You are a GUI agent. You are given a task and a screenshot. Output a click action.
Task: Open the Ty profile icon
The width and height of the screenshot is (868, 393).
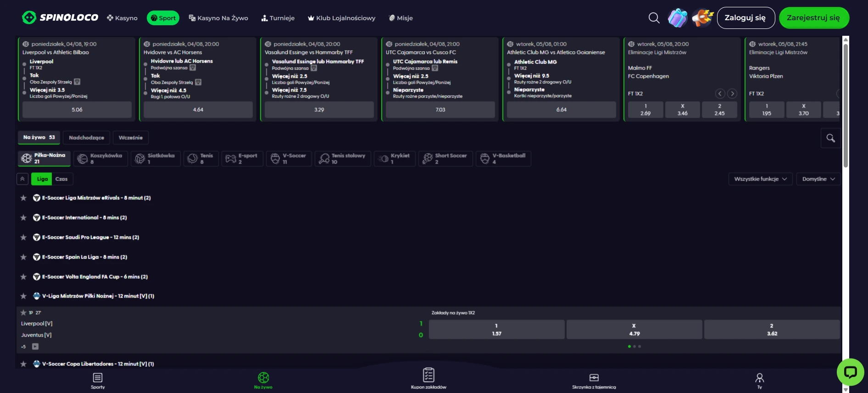tap(760, 381)
